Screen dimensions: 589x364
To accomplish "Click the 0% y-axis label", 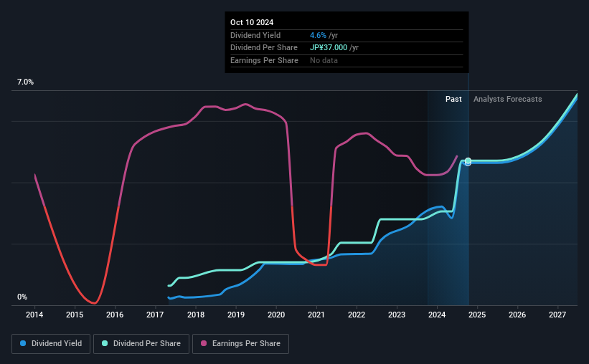I will pos(22,297).
